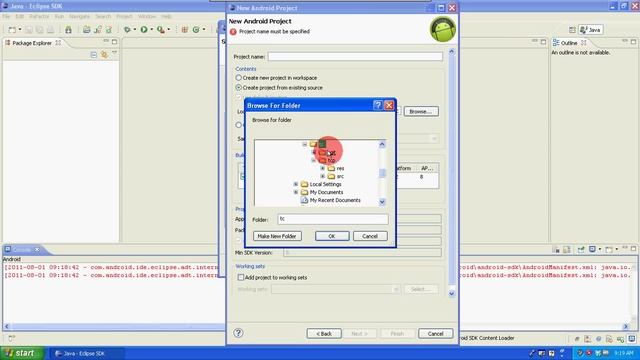Click the Console pin icon

point(581,249)
